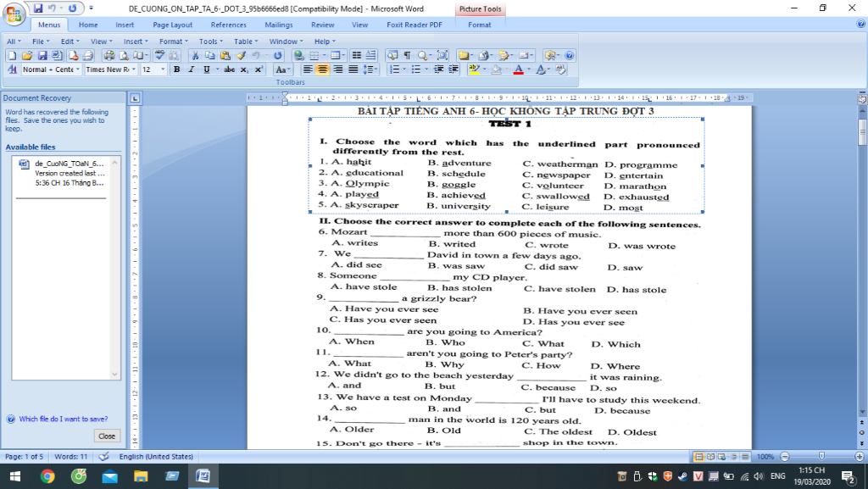
Task: Click the Find magnifier icon
Action: point(423,55)
